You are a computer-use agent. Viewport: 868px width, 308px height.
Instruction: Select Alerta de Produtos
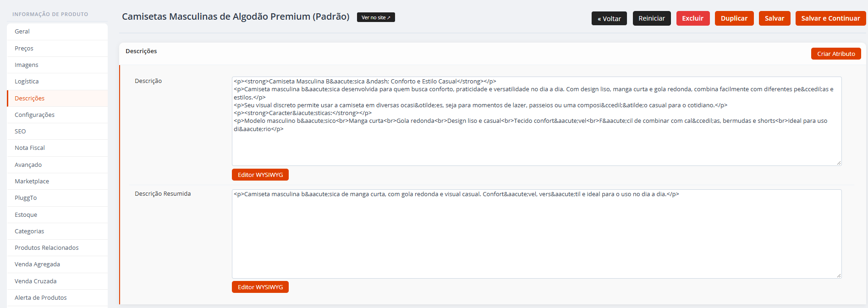point(57,297)
